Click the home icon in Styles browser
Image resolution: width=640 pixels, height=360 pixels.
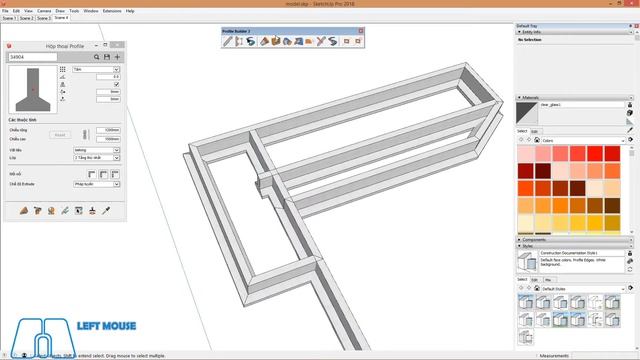(537, 289)
